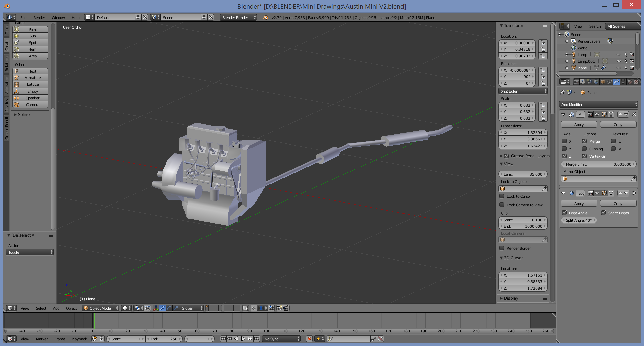Click the World properties globe icon
The image size is (644, 346).
[596, 82]
